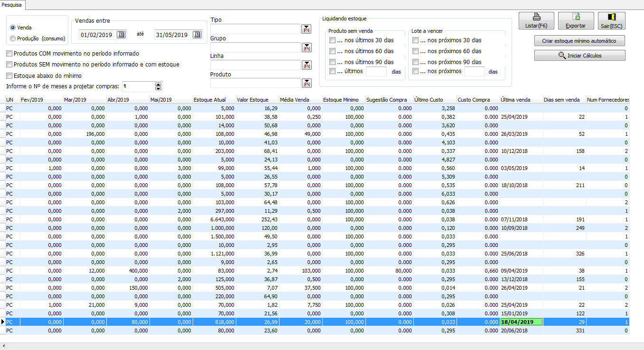Image resolution: width=644 pixels, height=350 pixels.
Task: Check the custom nos próximos dias checkbox
Action: pos(416,71)
